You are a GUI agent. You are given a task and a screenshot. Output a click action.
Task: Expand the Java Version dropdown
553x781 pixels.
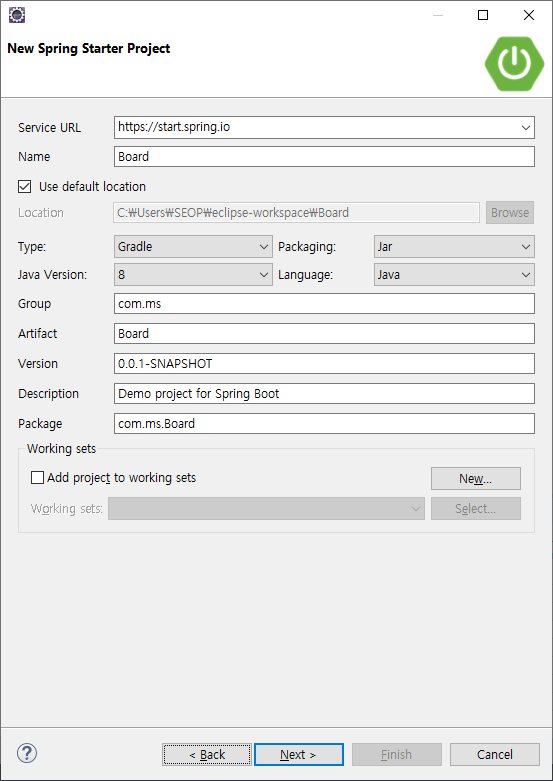(x=193, y=274)
